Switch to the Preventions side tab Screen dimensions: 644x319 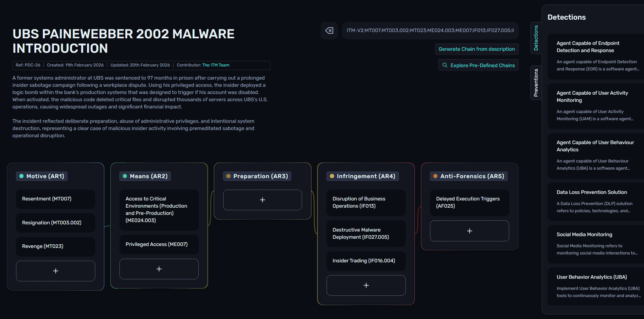point(536,83)
